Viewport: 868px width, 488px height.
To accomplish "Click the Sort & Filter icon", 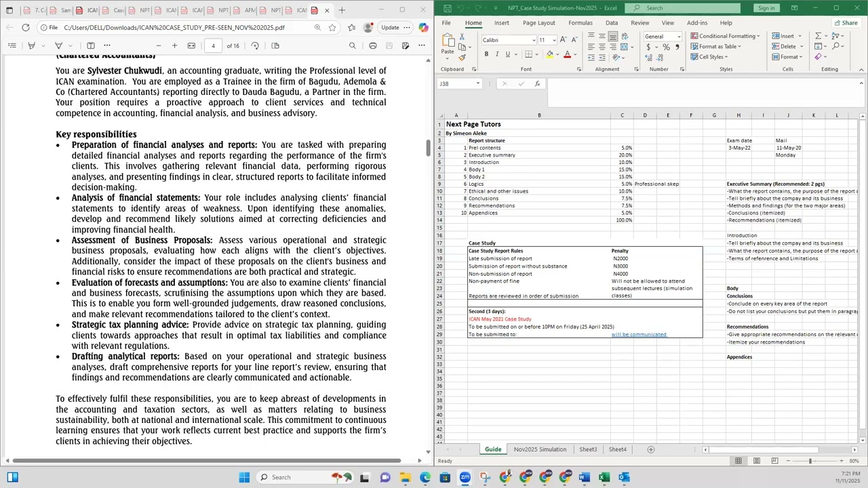I will [x=836, y=36].
